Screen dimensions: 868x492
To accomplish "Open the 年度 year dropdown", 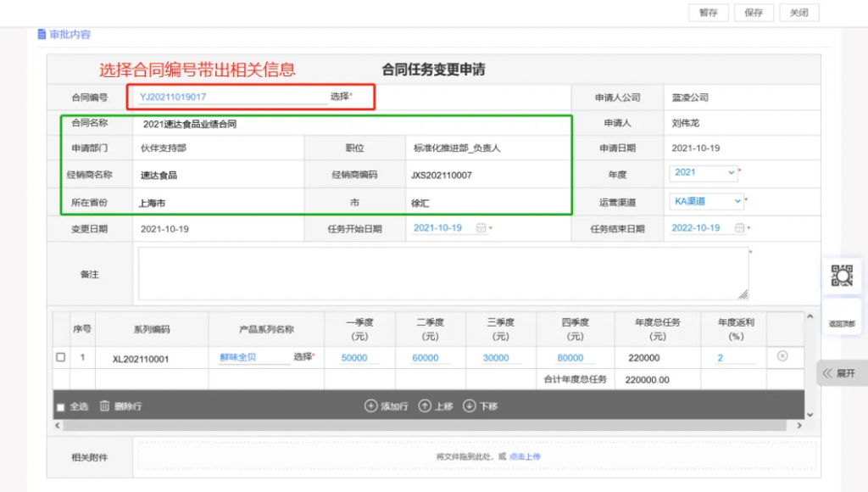I will pos(705,172).
